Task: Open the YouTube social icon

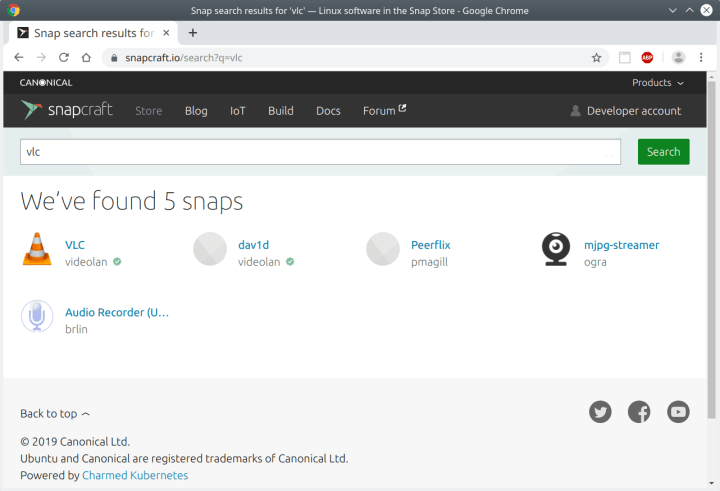Action: coord(678,412)
